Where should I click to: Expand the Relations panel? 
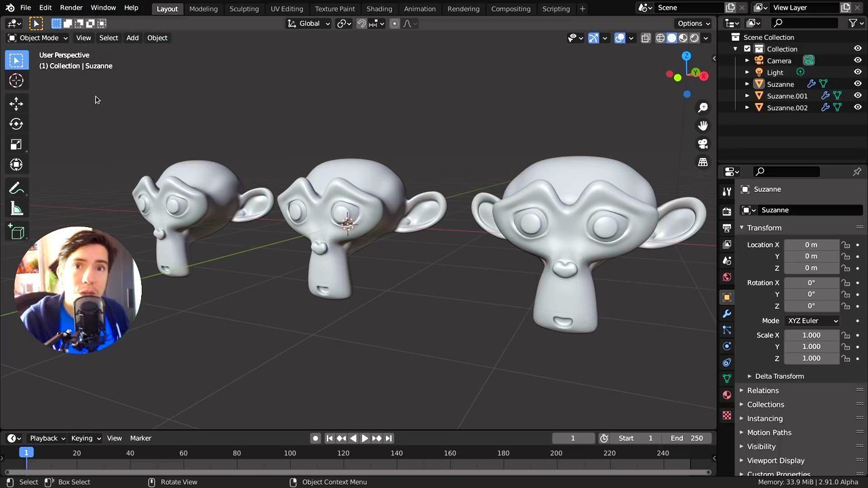click(763, 390)
